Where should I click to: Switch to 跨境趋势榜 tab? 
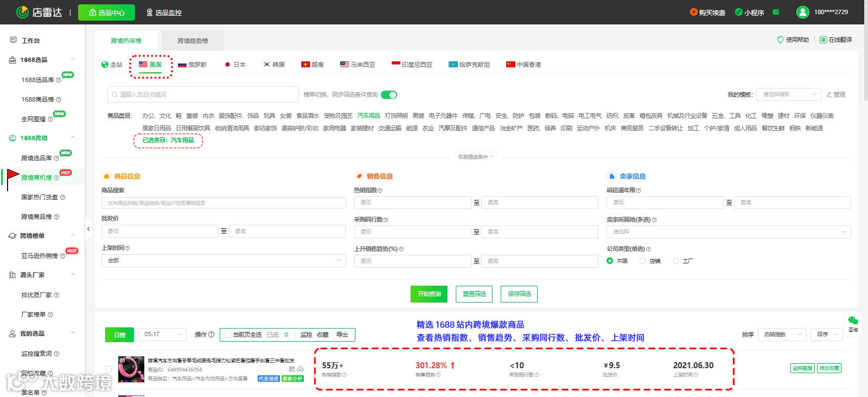(193, 41)
